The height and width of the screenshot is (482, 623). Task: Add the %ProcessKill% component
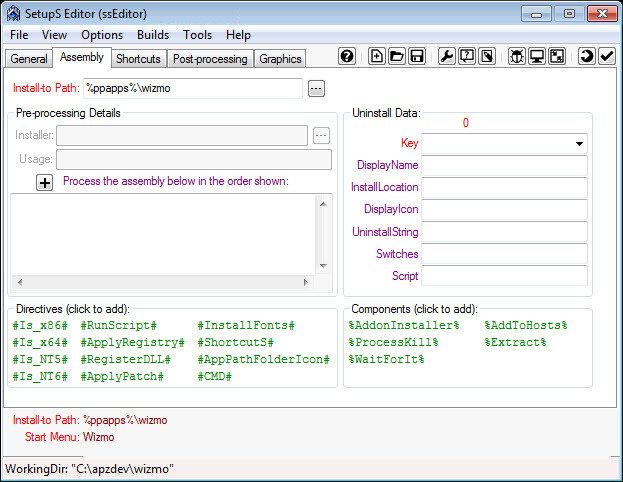[x=393, y=343]
